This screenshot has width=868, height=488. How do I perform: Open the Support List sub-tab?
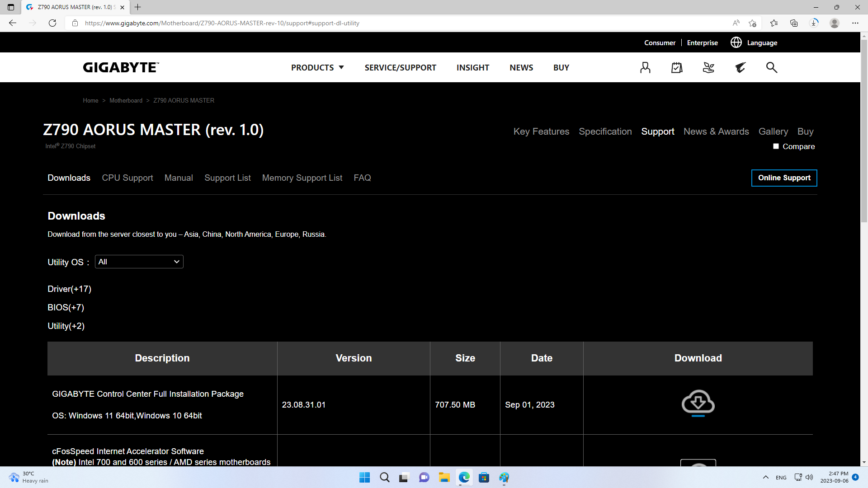[227, 178]
